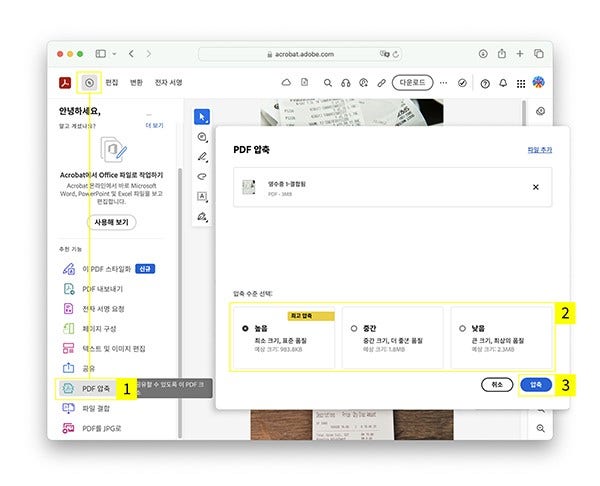Click the cloud storage icon in toolbar
The image size is (600, 486).
tap(286, 82)
